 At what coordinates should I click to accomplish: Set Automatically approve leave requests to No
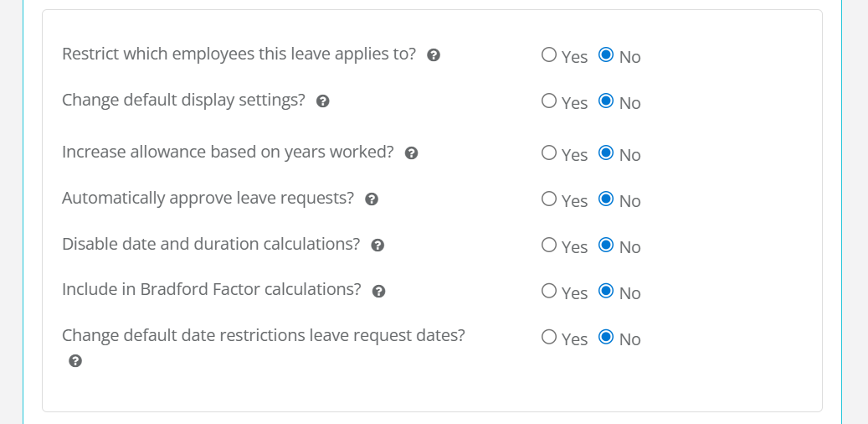606,199
